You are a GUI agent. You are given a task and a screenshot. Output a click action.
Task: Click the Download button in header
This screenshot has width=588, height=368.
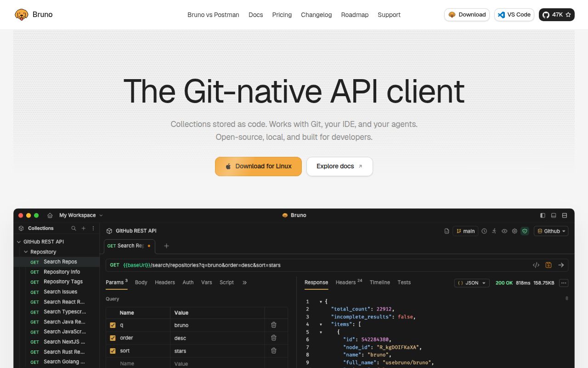[x=467, y=15]
